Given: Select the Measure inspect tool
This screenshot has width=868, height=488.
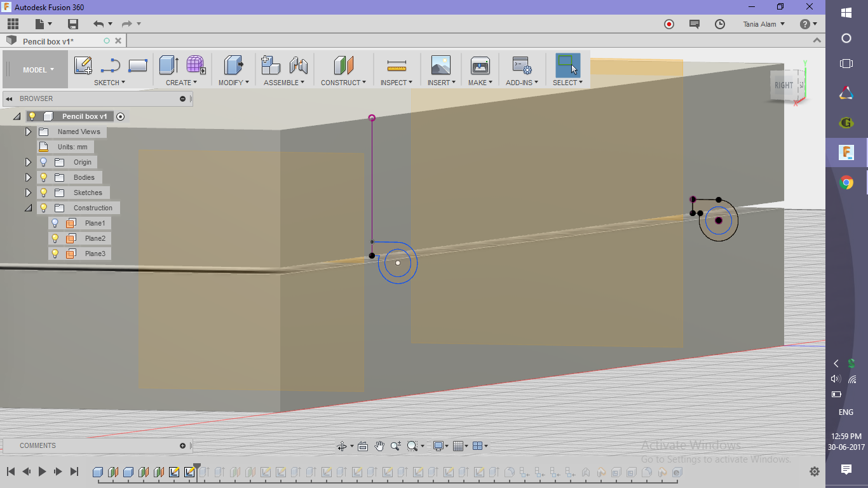Looking at the screenshot, I should 397,65.
